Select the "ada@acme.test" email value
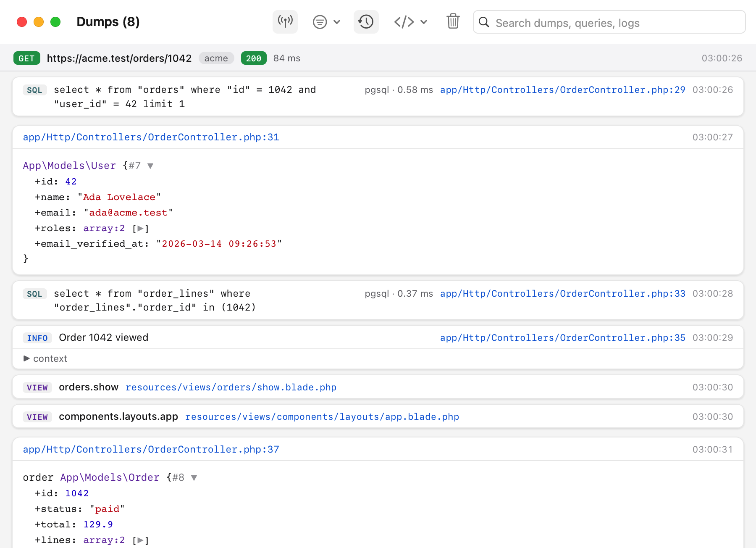Viewport: 756px width, 548px height. click(x=129, y=213)
